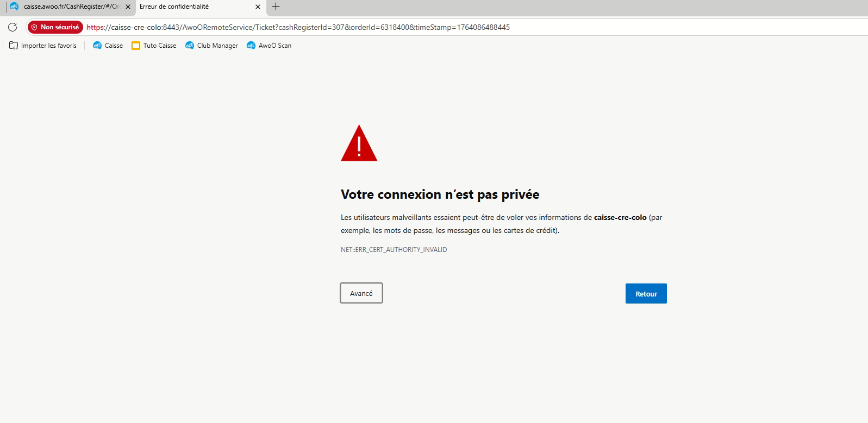
Task: Open the Club Manager bookmark
Action: [x=211, y=46]
